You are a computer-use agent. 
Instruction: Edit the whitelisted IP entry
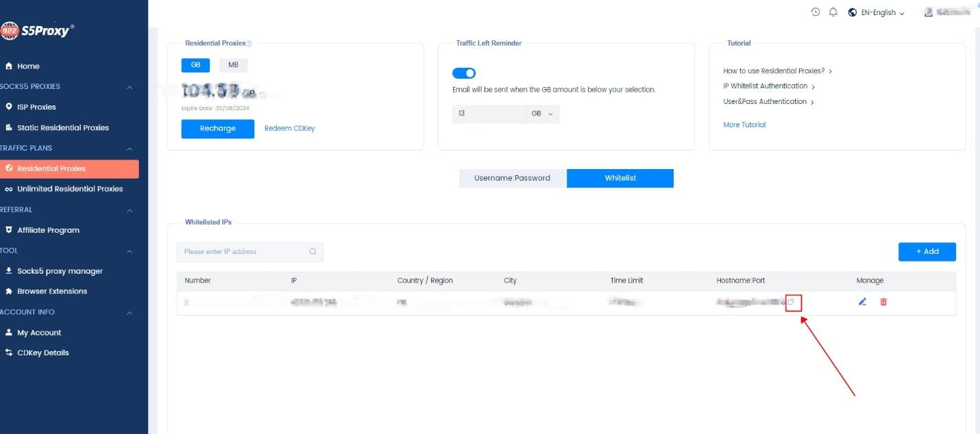pyautogui.click(x=862, y=301)
